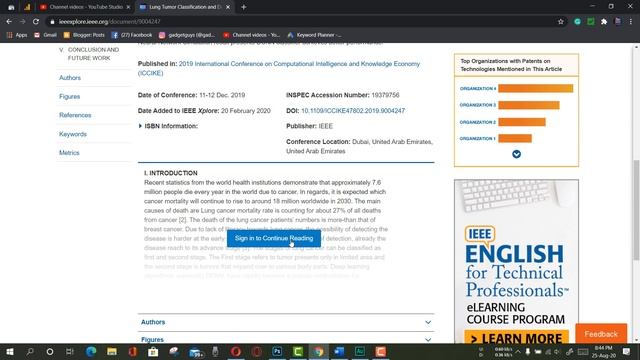
Task: Open the DOI link
Action: (x=353, y=111)
